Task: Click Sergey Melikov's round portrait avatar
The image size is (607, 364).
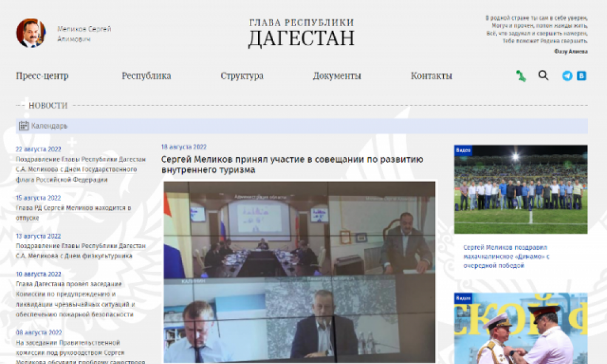Action: pyautogui.click(x=30, y=33)
